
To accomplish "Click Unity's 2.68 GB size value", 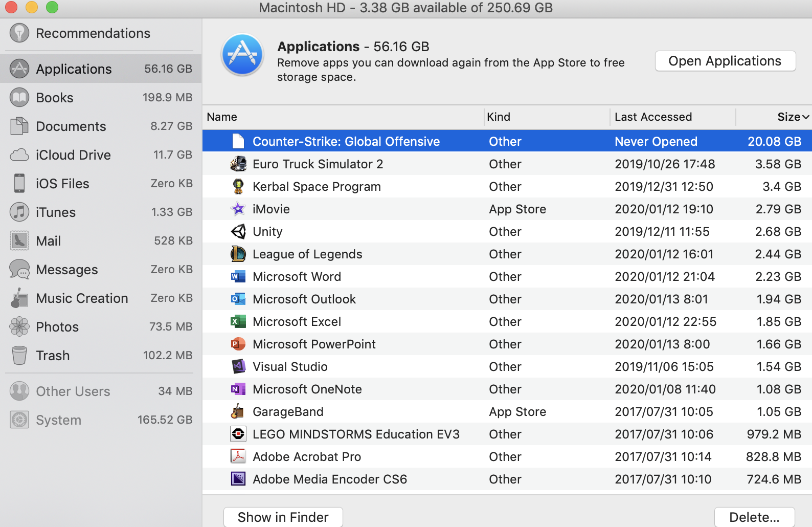I will click(x=778, y=231).
